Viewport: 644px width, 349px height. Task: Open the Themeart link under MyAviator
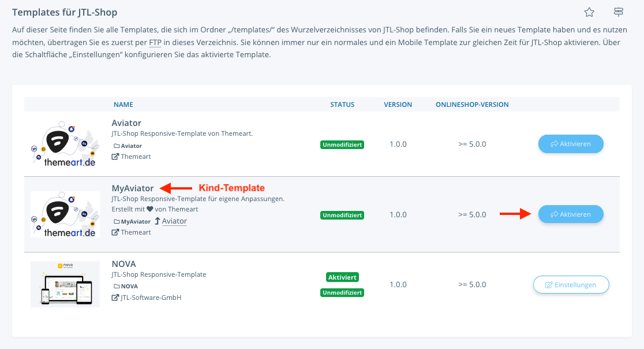[136, 232]
